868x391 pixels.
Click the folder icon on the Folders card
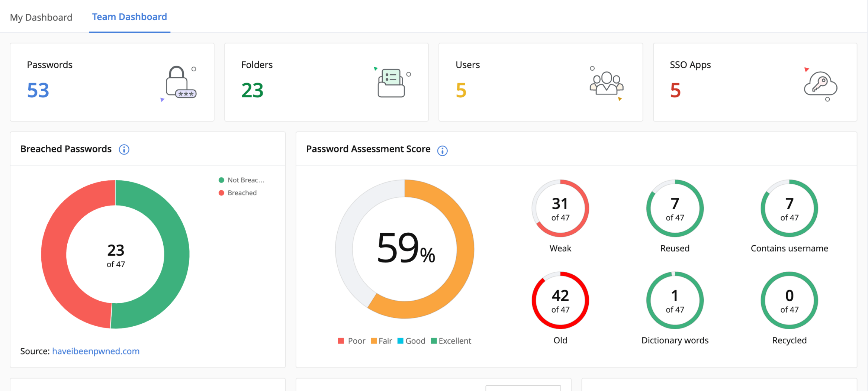[390, 83]
